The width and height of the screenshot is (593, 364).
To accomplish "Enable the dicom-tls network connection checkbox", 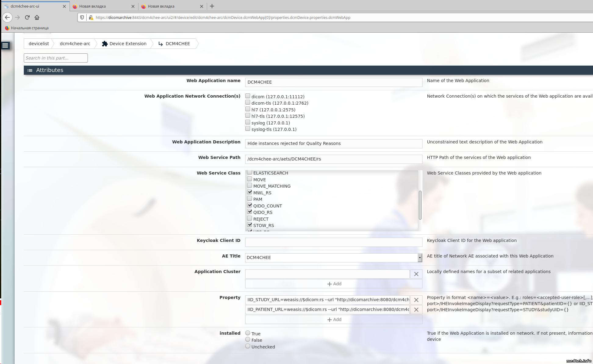I will [248, 103].
